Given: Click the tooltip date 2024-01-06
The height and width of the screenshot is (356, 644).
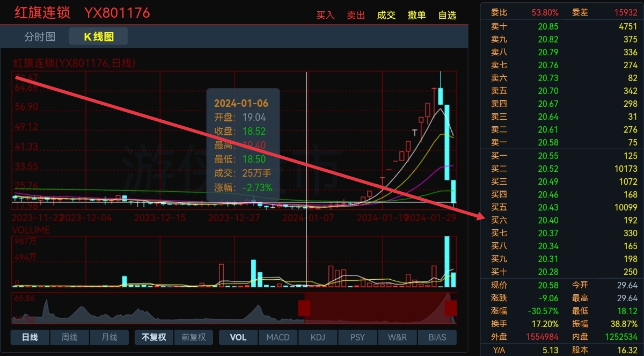Looking at the screenshot, I should 241,103.
